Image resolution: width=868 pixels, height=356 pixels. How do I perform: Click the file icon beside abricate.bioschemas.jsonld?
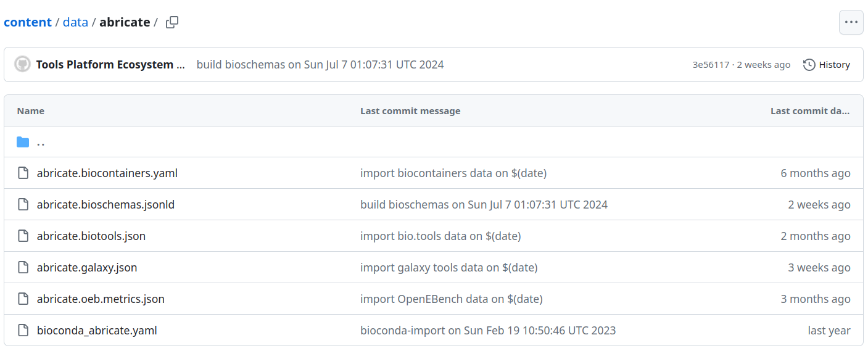click(23, 205)
